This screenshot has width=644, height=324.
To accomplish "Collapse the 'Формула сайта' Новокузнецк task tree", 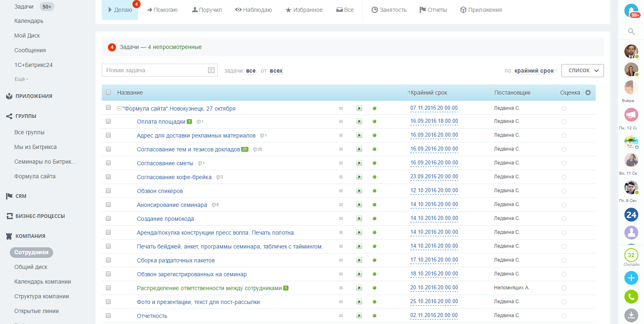I will coord(119,109).
